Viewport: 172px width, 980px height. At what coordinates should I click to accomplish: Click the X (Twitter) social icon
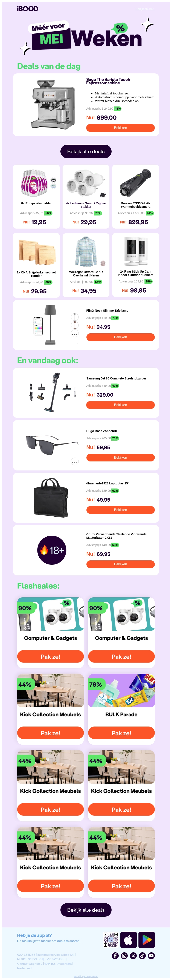[133, 955]
